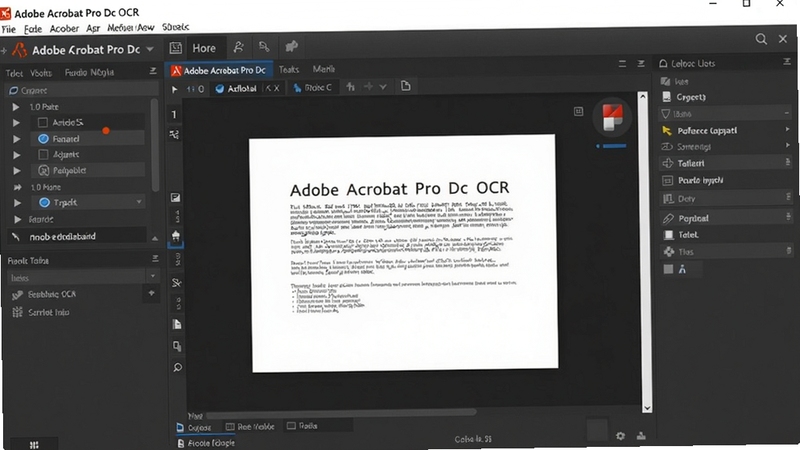Tick the Aqiants checkbox
Image resolution: width=800 pixels, height=450 pixels.
(x=43, y=154)
